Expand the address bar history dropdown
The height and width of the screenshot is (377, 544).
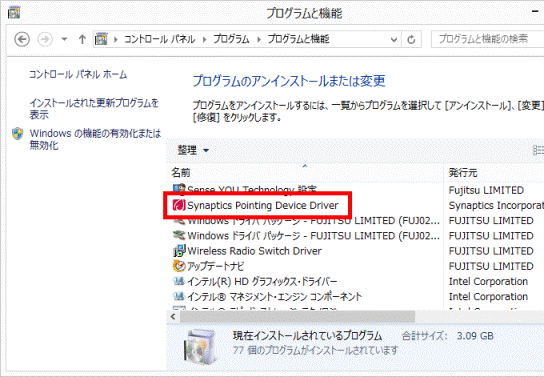tap(394, 40)
